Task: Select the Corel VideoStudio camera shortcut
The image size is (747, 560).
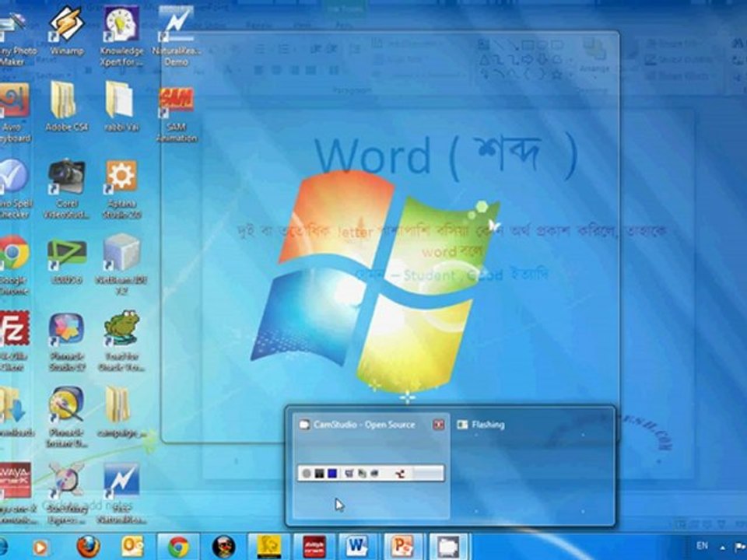Action: [67, 189]
